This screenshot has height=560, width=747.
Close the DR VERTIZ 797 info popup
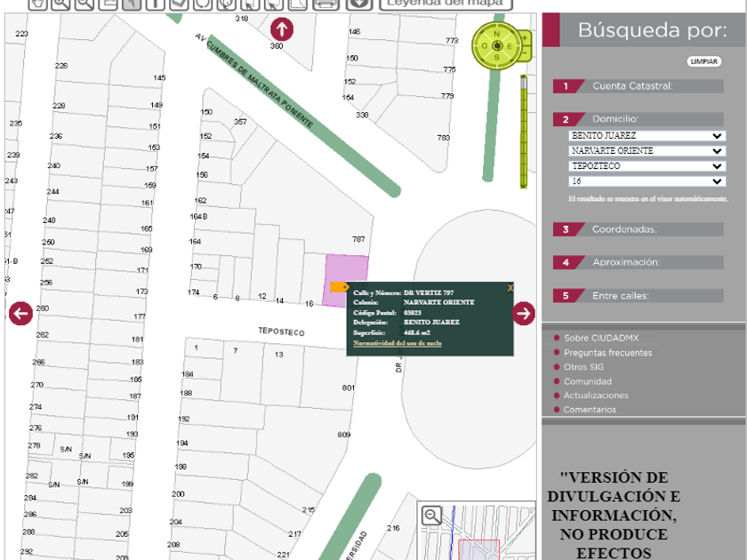pyautogui.click(x=510, y=288)
